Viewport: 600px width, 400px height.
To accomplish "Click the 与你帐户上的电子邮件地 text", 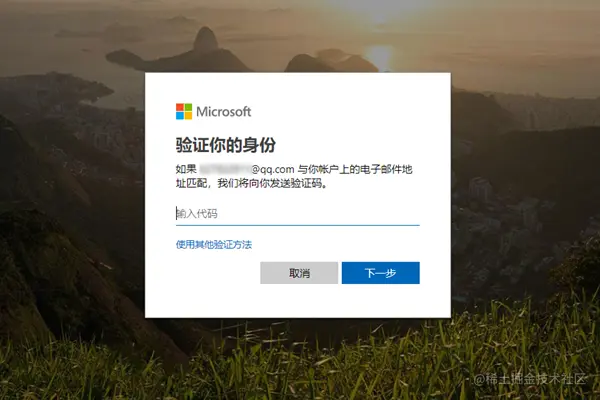I will (355, 169).
